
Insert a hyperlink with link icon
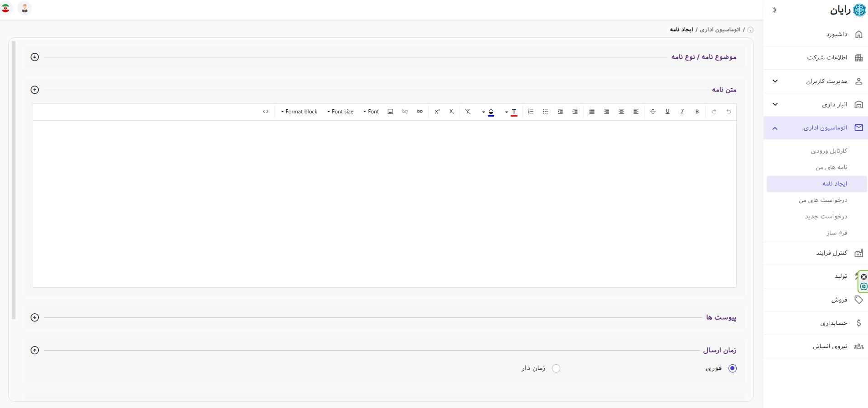click(x=419, y=112)
